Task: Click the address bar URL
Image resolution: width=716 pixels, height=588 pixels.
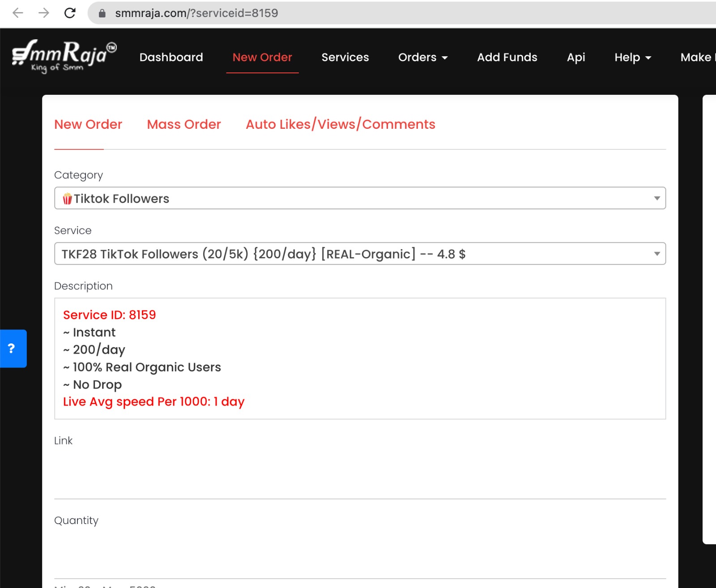Action: tap(196, 13)
